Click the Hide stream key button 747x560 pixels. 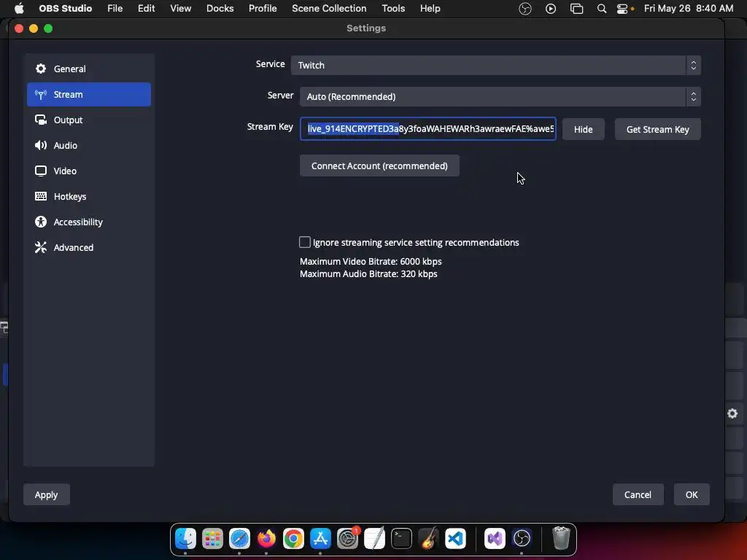[583, 130]
